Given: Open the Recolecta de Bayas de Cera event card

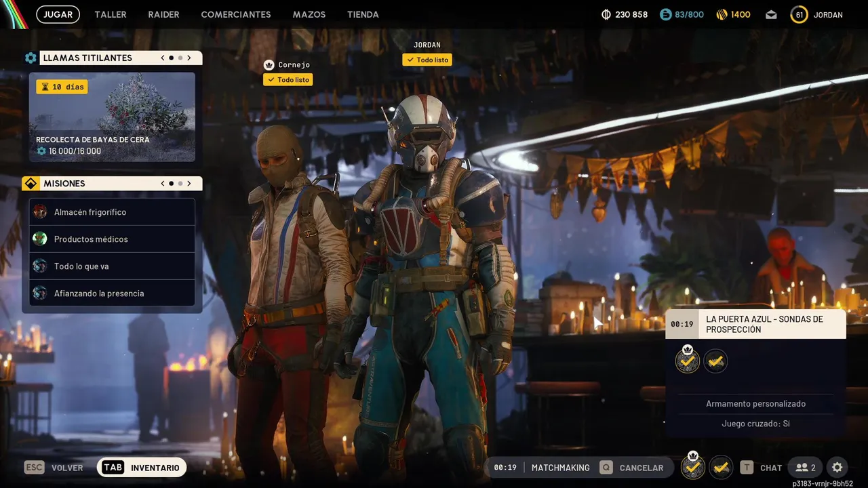Looking at the screenshot, I should [112, 117].
